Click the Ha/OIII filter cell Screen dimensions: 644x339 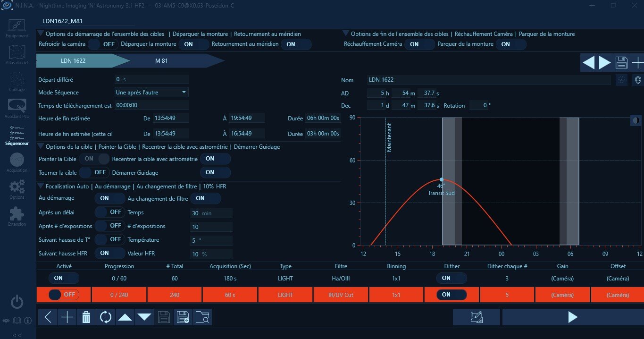pyautogui.click(x=341, y=279)
